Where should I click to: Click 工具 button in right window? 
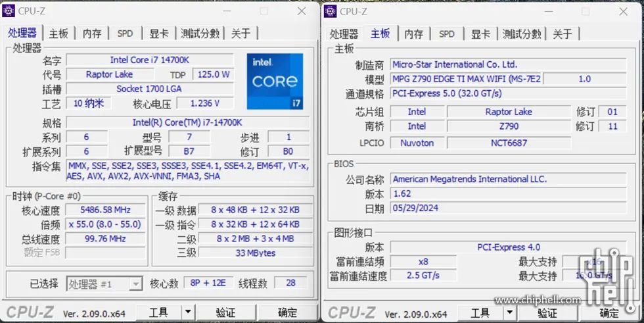click(480, 312)
